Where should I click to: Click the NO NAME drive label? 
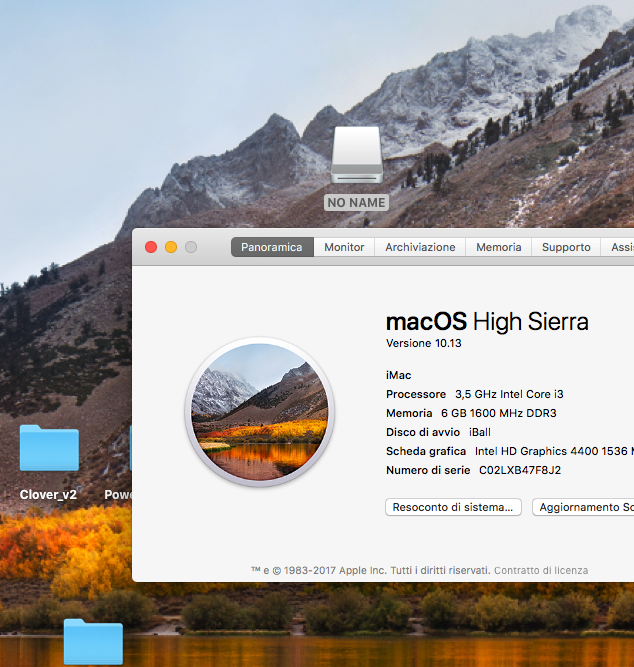(356, 202)
